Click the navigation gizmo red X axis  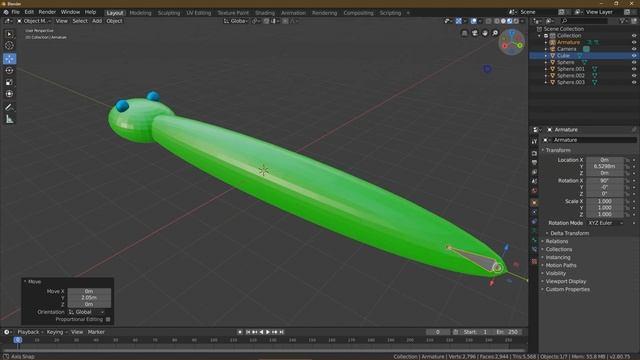coord(505,46)
